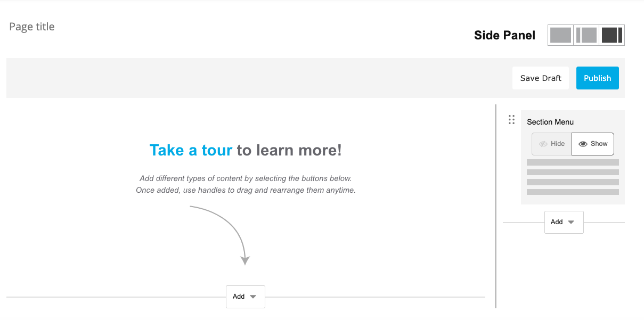Select the left side panel layout icon

(x=586, y=35)
